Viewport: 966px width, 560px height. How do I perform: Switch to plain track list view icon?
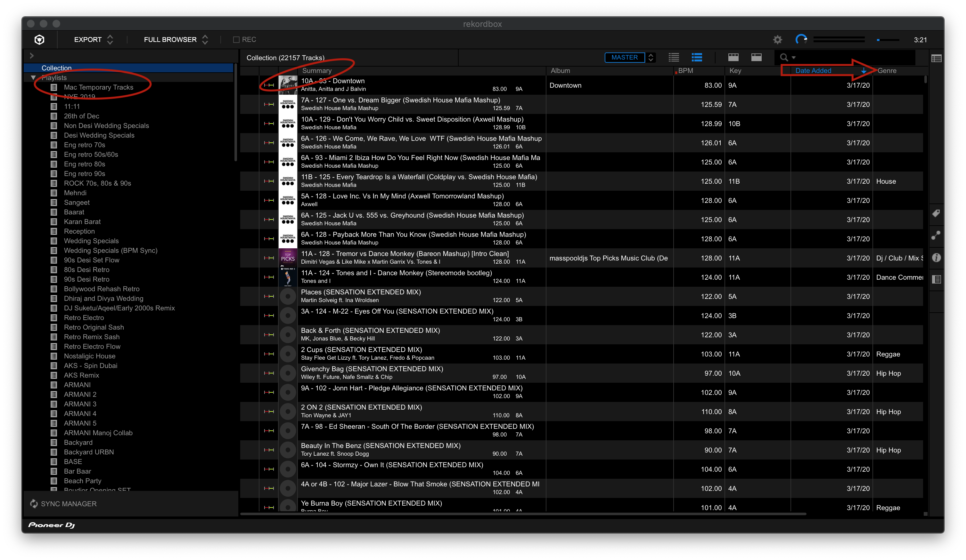[674, 58]
